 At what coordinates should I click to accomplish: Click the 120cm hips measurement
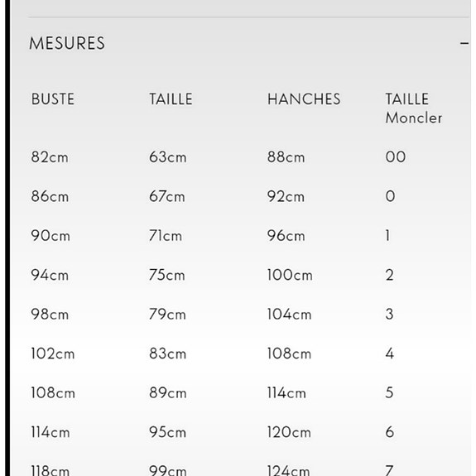point(289,432)
